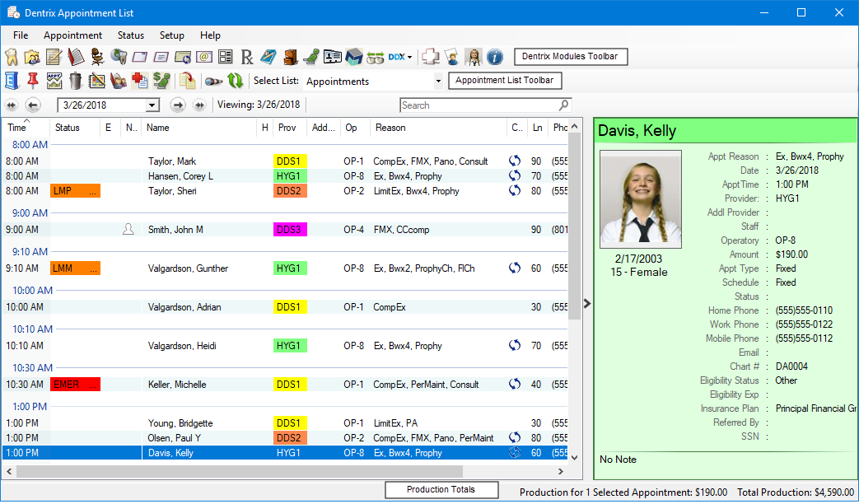Collapse the patient details panel arrow
859x504 pixels.
586,303
